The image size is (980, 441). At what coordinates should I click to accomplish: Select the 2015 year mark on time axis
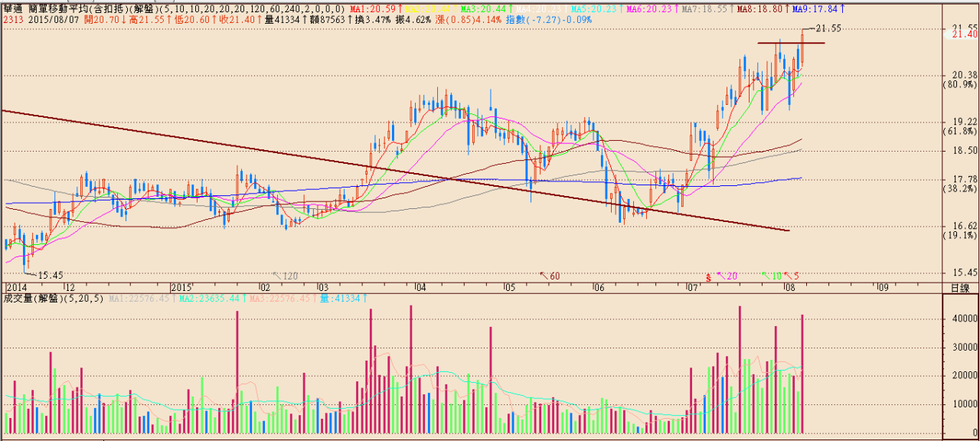(x=181, y=288)
